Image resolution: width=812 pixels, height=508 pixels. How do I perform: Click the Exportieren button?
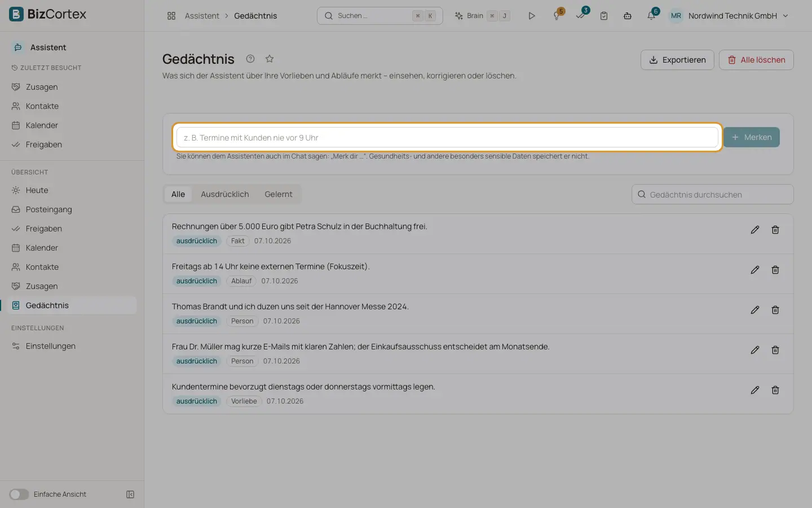click(677, 60)
